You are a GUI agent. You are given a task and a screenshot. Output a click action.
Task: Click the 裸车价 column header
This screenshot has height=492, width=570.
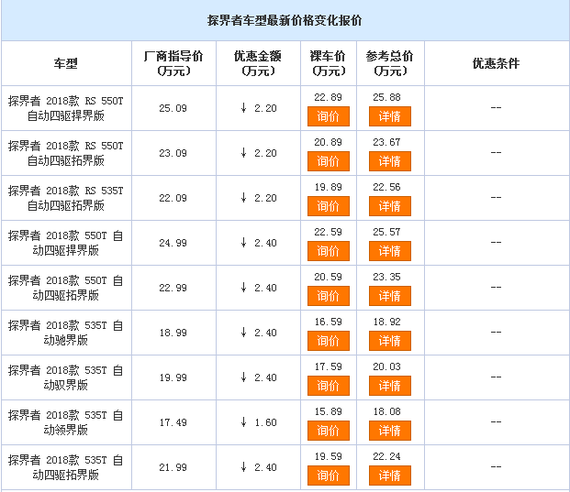point(328,63)
